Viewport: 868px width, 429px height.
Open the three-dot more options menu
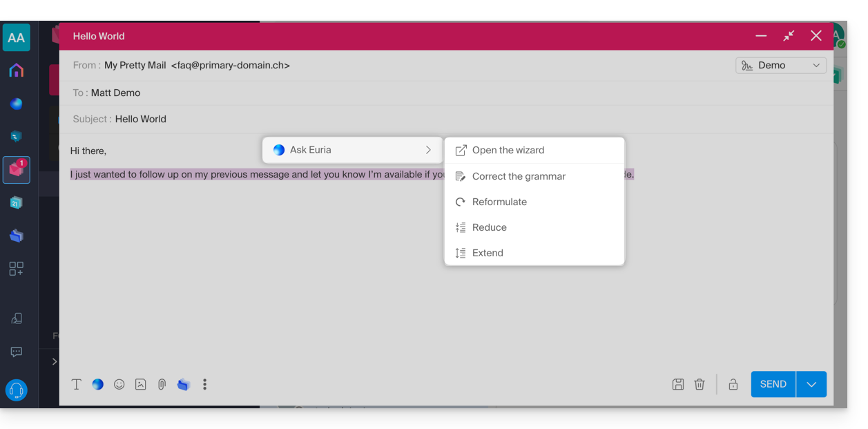204,385
